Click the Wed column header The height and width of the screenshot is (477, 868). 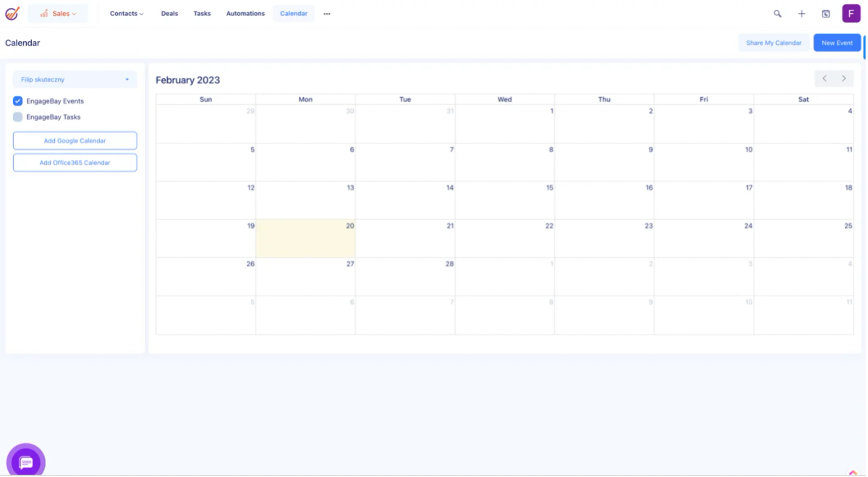pyautogui.click(x=505, y=99)
